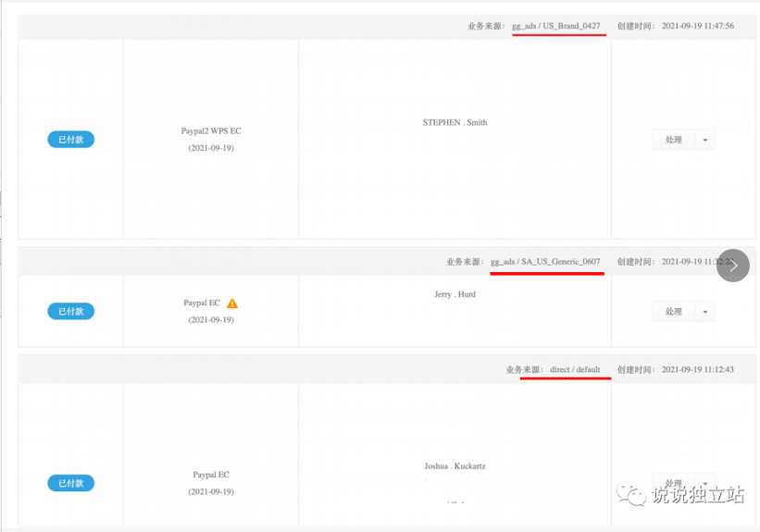This screenshot has height=532, width=760.
Task: Expand the 处理 dropdown arrow for Joshua Kuckartz
Action: click(x=704, y=484)
